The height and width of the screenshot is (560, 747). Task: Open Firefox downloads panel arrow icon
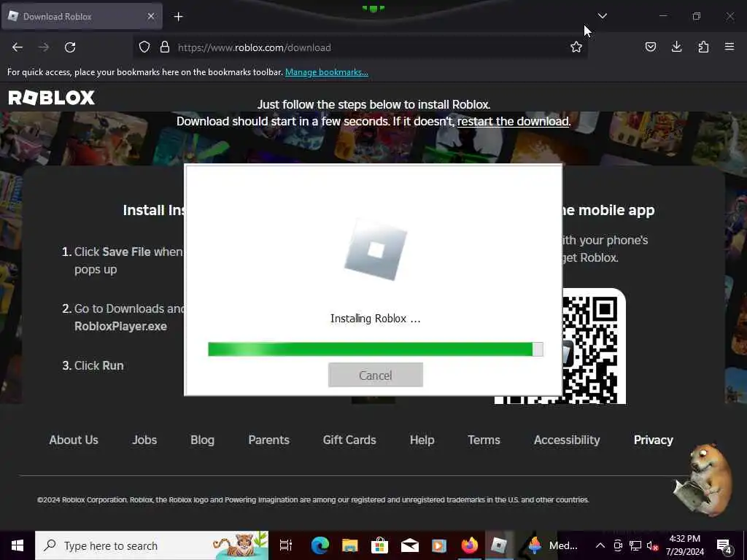click(x=676, y=47)
